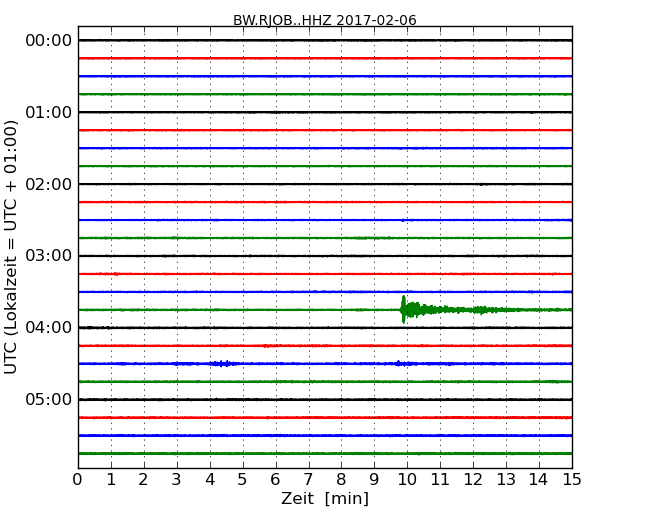
Task: Click the 04:00 time label
Action: point(49,328)
